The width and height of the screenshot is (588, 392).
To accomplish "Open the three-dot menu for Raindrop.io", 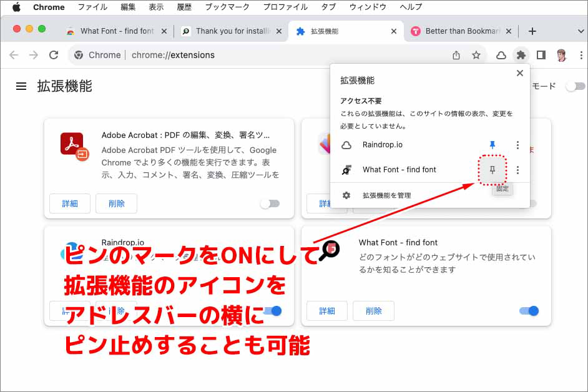I will click(517, 145).
